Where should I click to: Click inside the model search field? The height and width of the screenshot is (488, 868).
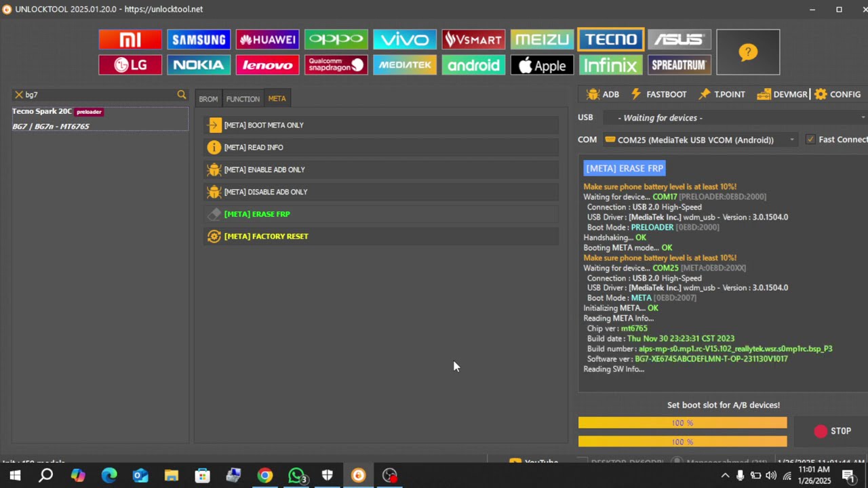click(x=100, y=95)
